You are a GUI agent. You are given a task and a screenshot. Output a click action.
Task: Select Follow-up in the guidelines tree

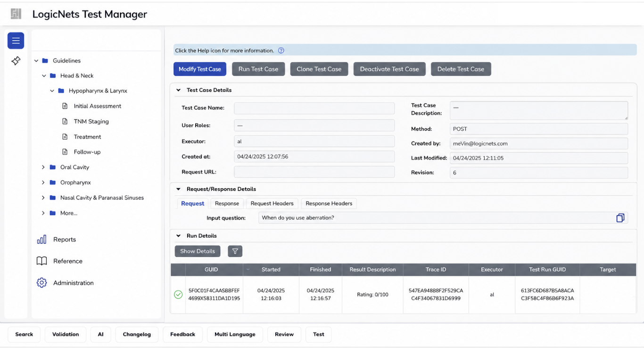pyautogui.click(x=87, y=152)
